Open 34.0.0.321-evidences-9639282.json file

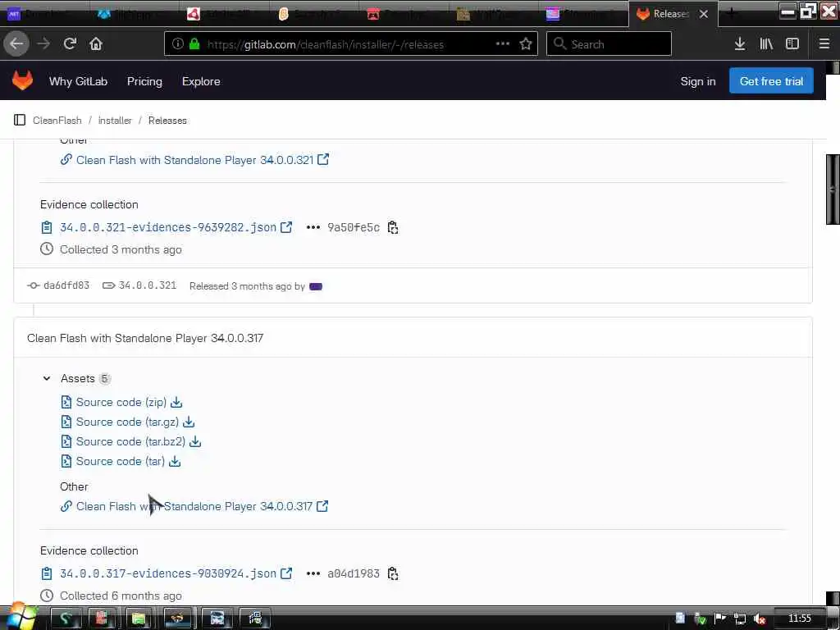pos(167,228)
